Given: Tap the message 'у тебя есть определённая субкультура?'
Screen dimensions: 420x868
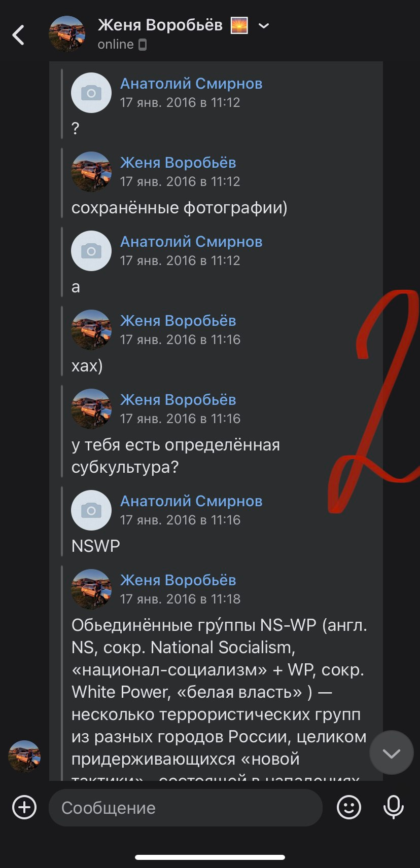Looking at the screenshot, I should tap(176, 456).
